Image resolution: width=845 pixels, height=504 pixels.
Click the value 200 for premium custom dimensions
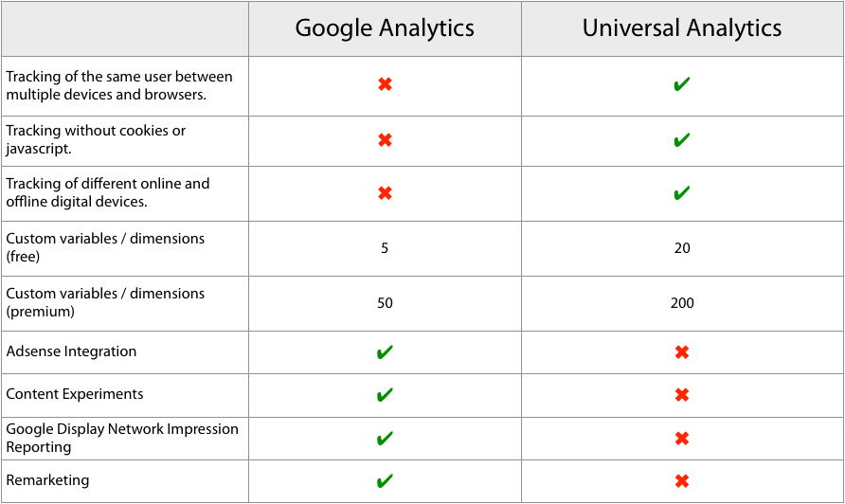point(682,303)
